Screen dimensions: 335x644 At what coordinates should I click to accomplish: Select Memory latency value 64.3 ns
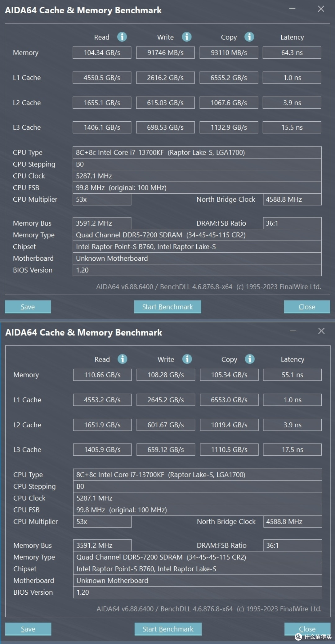[x=292, y=52]
